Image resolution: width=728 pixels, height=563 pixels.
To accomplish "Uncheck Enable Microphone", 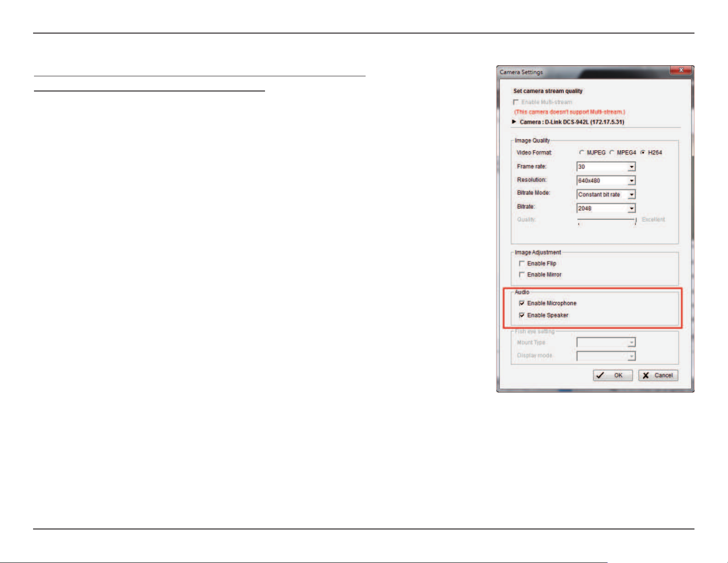I will click(522, 303).
